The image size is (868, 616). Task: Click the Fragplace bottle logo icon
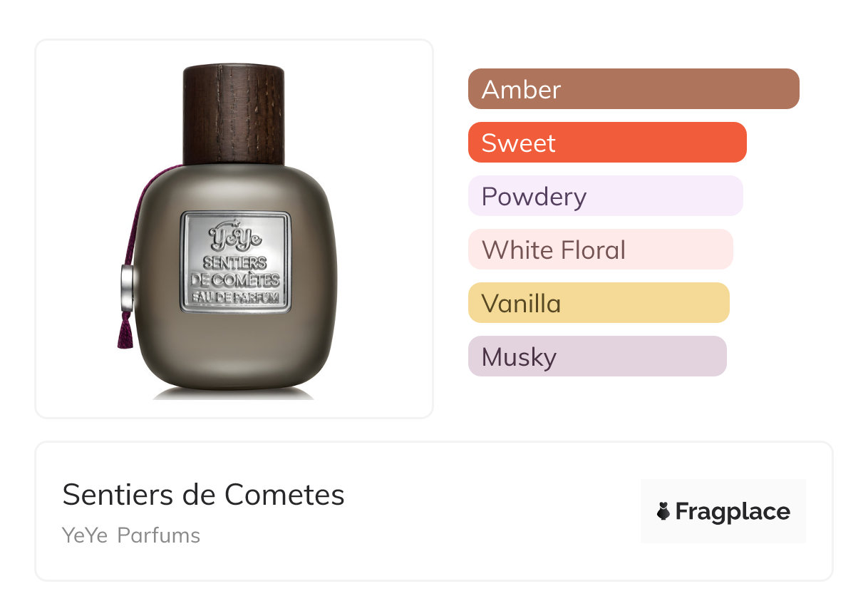coord(663,511)
